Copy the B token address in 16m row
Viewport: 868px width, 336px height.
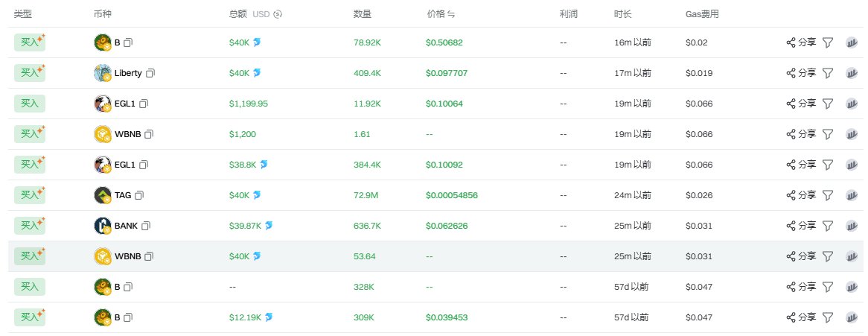pos(128,42)
